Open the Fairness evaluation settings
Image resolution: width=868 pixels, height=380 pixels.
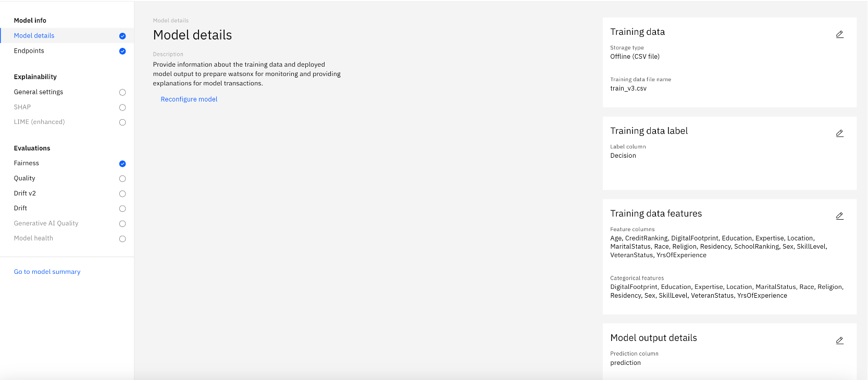(x=67, y=163)
